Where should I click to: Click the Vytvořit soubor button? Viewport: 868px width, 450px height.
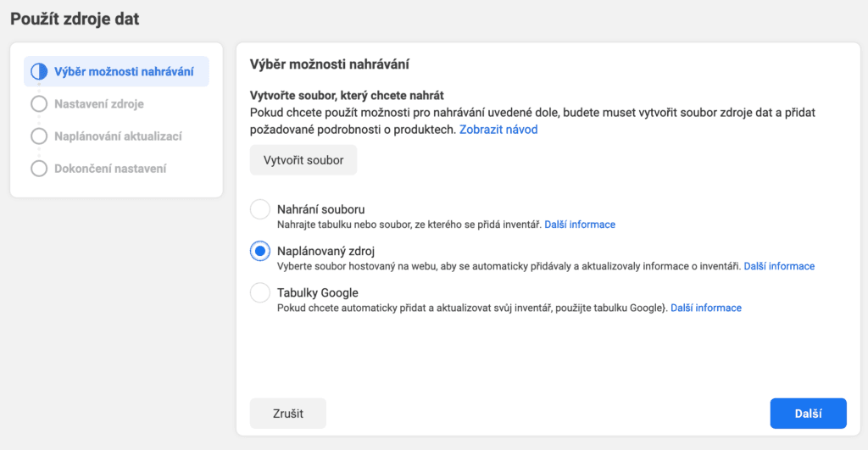(303, 160)
